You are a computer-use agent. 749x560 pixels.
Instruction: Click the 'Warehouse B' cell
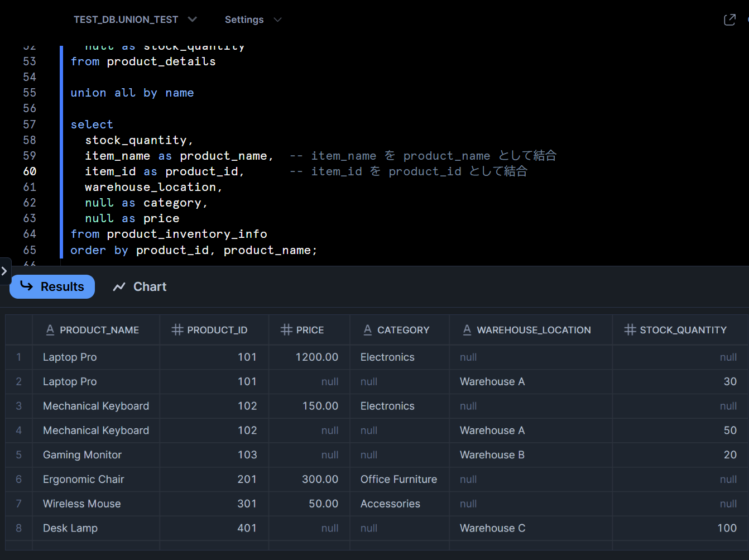pos(531,454)
